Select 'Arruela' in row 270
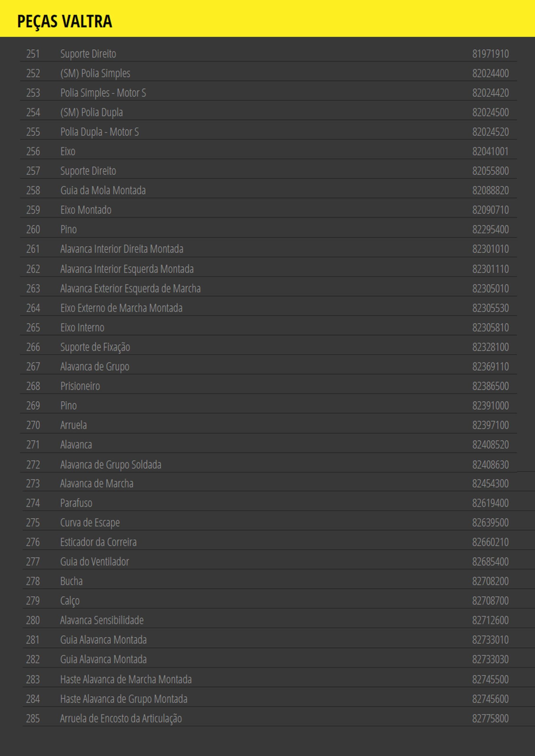Viewport: 535px width, 756px height. 74,426
